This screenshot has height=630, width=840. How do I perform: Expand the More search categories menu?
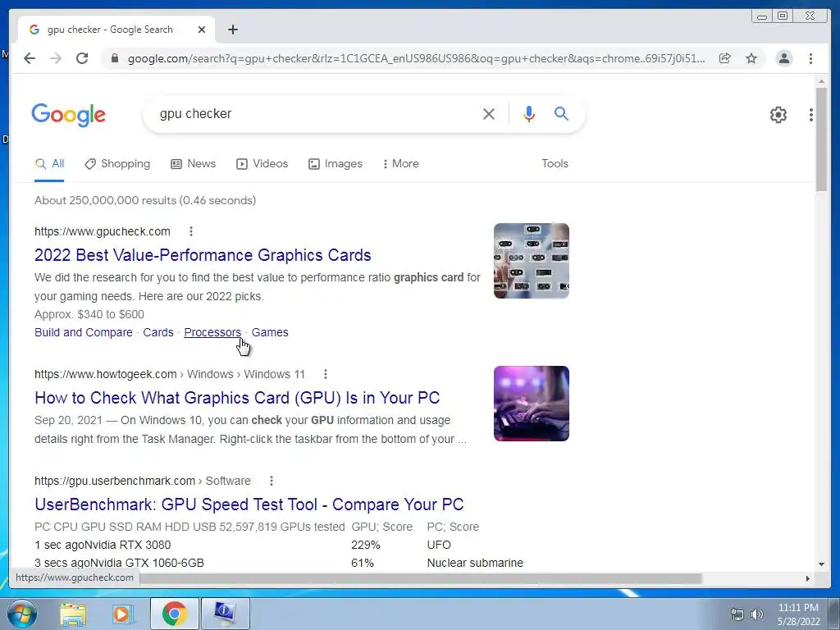click(400, 164)
